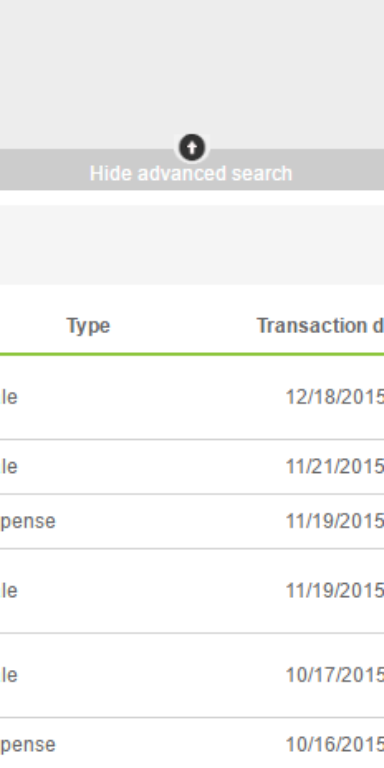The height and width of the screenshot is (768, 384).
Task: Click the 'Hide advanced search' label bar
Action: pyautogui.click(x=192, y=169)
